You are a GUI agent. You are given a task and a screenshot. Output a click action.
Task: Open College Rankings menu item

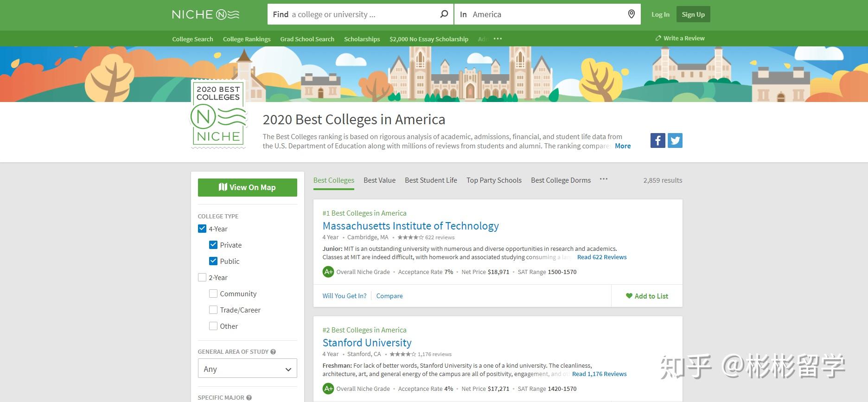[x=247, y=39]
